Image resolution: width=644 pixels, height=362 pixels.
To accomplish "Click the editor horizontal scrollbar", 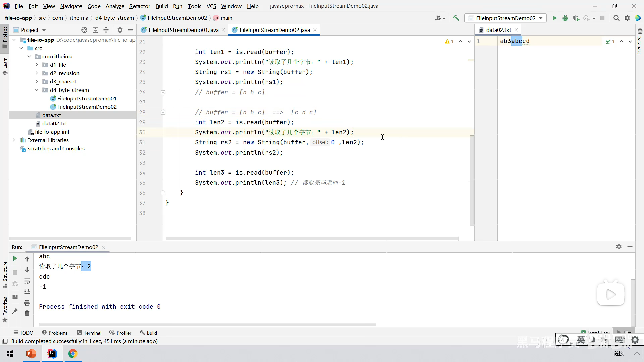I will [x=312, y=239].
